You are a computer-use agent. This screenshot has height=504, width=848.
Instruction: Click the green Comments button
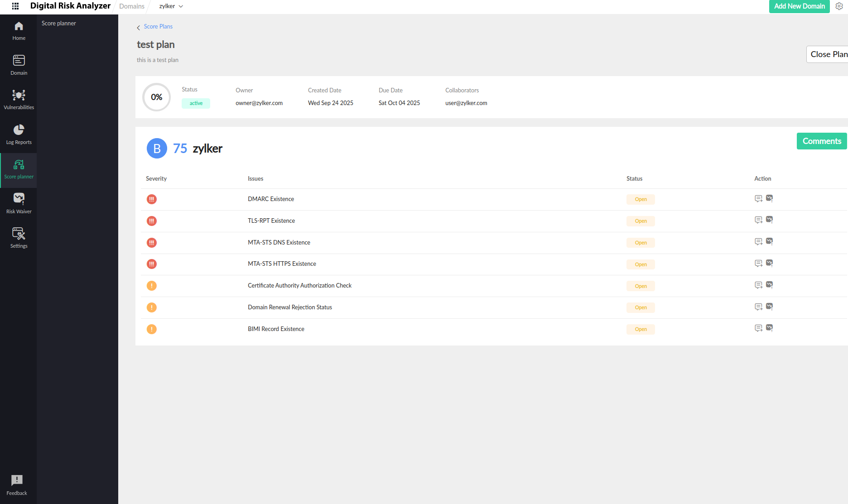click(x=822, y=141)
